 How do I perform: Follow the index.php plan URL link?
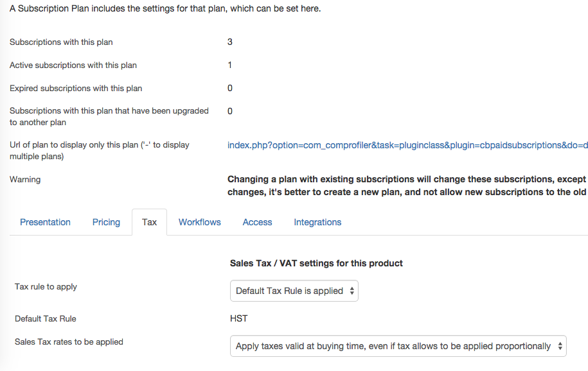[x=407, y=145]
